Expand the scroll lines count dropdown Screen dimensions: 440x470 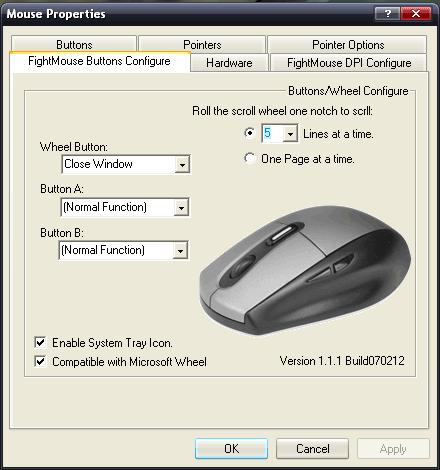coord(290,134)
